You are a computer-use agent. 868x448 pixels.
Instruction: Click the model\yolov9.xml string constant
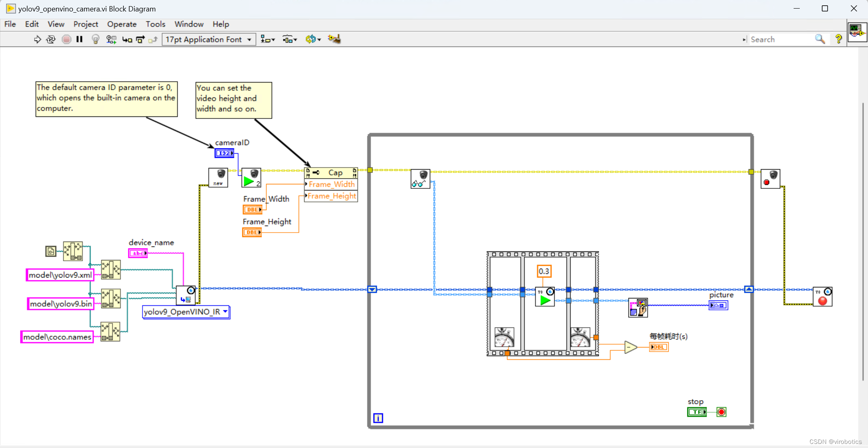pyautogui.click(x=60, y=275)
